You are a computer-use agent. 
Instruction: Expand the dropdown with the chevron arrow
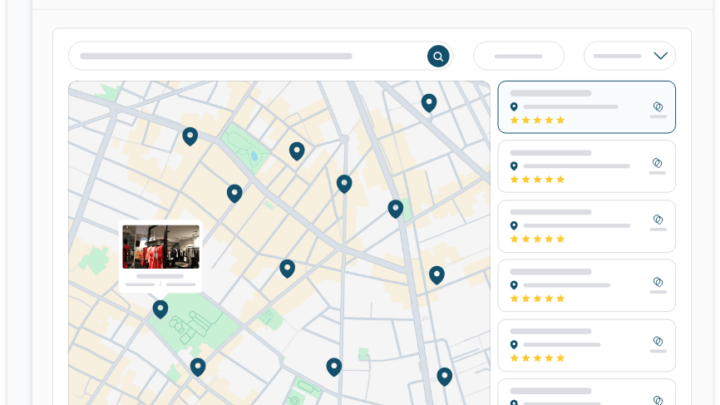[630, 56]
